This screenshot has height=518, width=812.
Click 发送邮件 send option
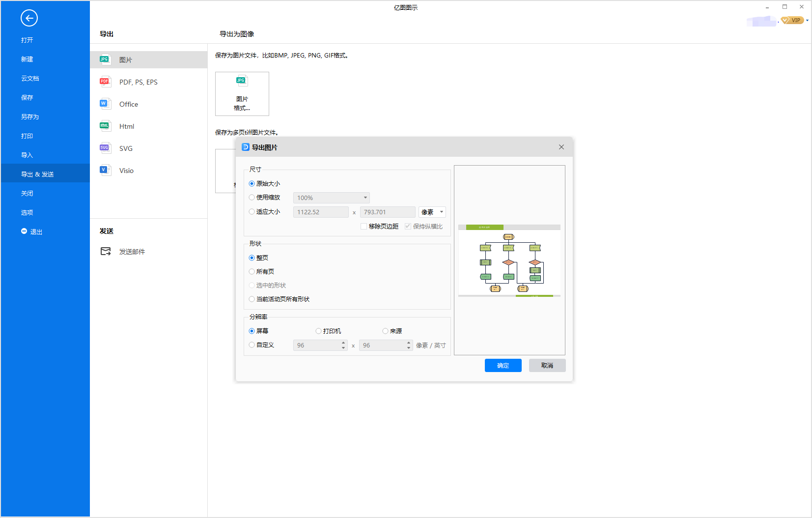(148, 252)
